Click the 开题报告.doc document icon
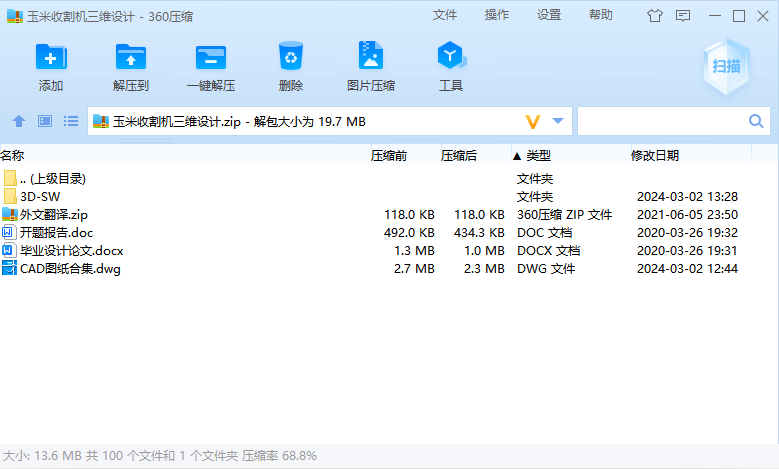This screenshot has width=779, height=469. [x=9, y=232]
